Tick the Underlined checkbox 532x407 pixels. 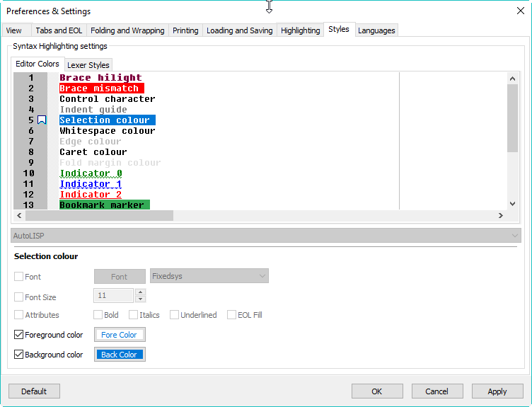click(175, 315)
